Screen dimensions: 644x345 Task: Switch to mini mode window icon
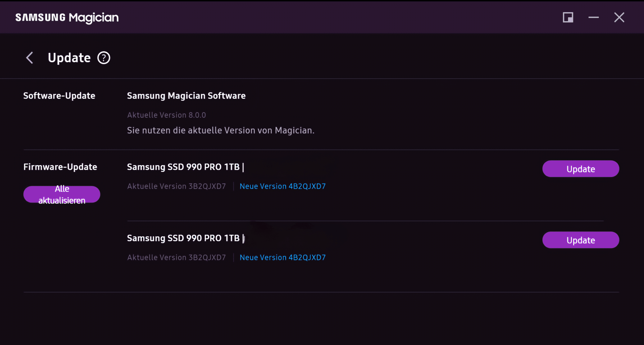[x=568, y=17]
